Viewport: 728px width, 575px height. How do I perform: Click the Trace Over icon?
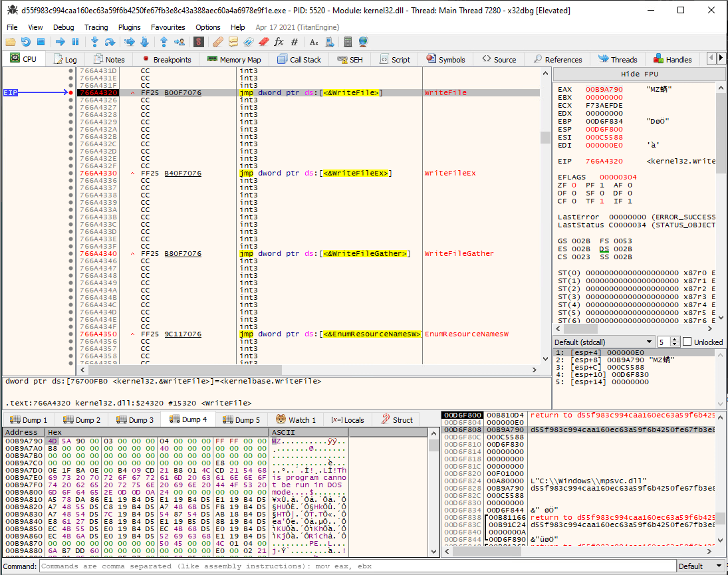tap(145, 43)
